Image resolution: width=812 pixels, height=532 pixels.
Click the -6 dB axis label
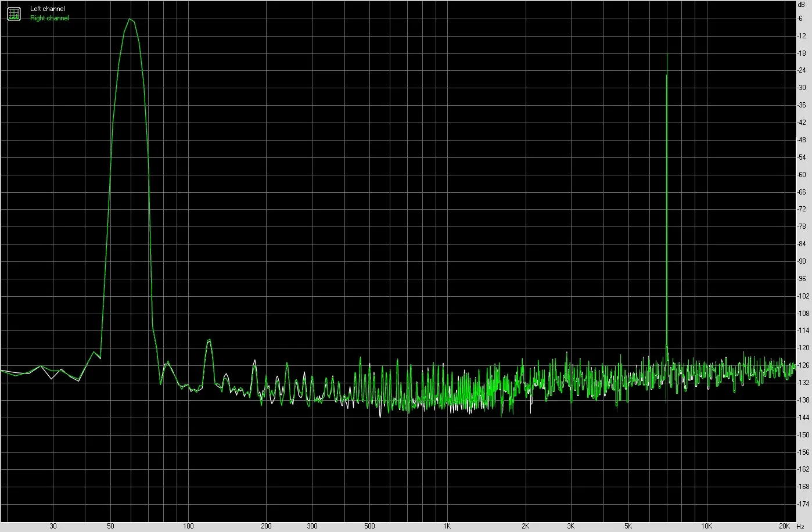pyautogui.click(x=801, y=19)
